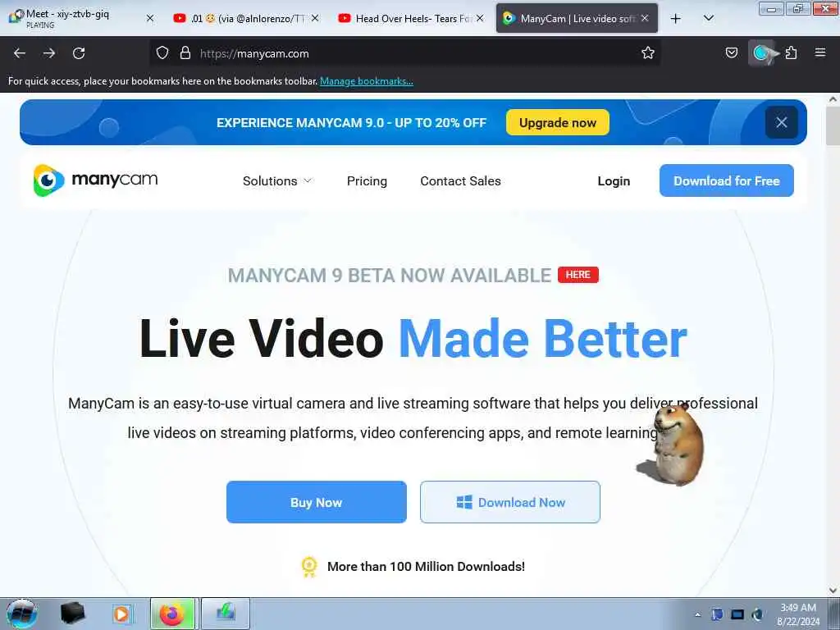Open the Manage bookmarks link

pyautogui.click(x=367, y=81)
